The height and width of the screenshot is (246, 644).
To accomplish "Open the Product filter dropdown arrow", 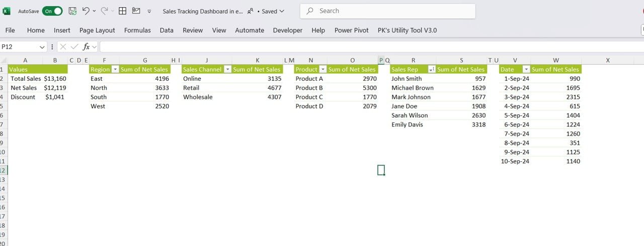I will 322,70.
